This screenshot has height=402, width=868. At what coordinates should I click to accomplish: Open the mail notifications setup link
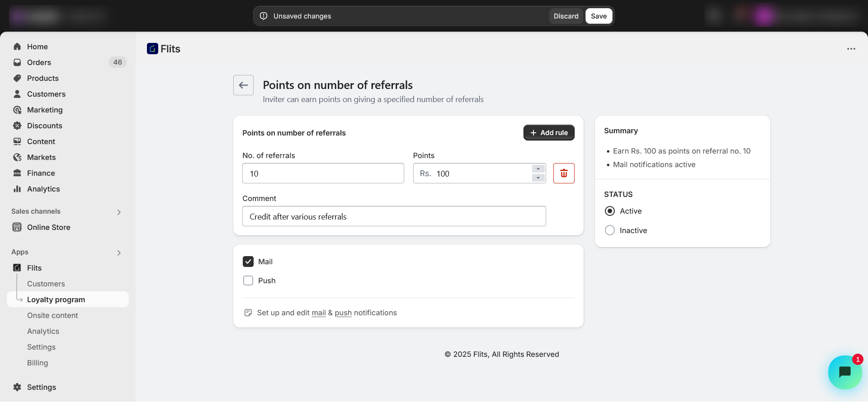(319, 313)
